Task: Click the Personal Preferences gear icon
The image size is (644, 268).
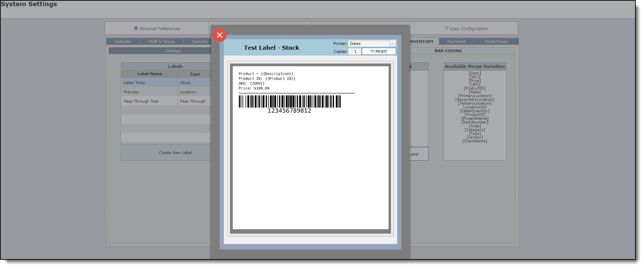Action: coord(136,28)
